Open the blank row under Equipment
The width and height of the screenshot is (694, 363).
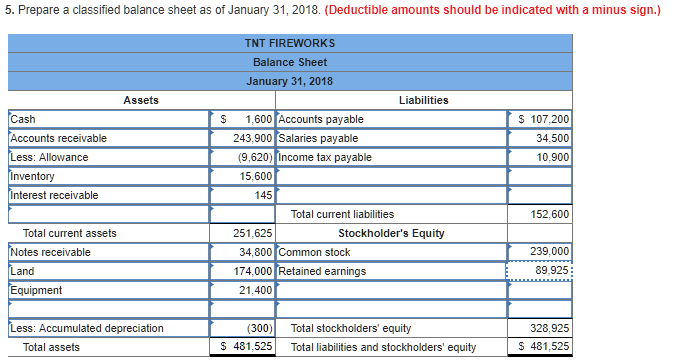(109, 309)
